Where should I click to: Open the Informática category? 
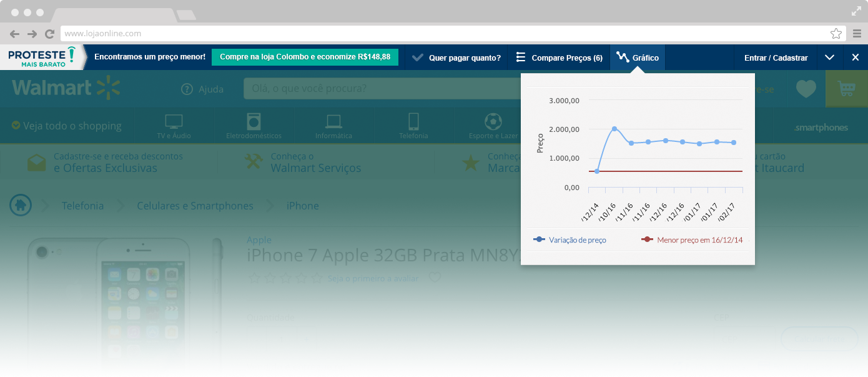click(333, 126)
